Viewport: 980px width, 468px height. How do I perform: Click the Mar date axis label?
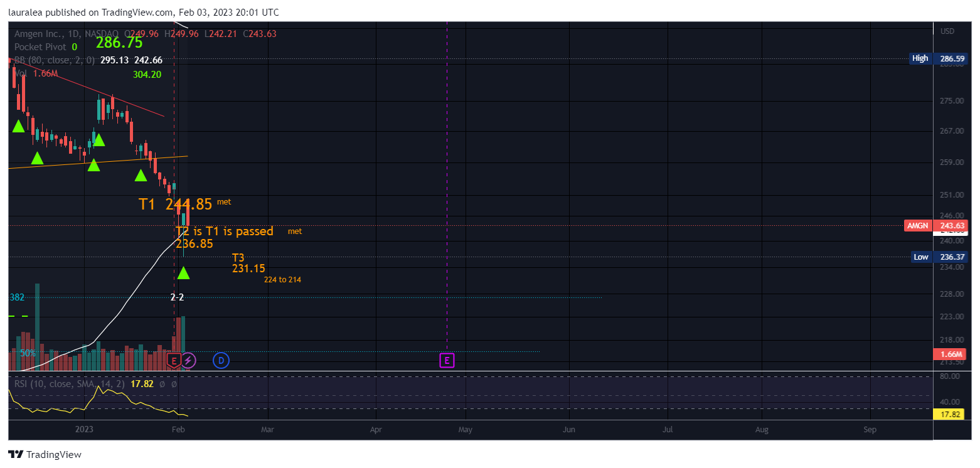pyautogui.click(x=268, y=430)
